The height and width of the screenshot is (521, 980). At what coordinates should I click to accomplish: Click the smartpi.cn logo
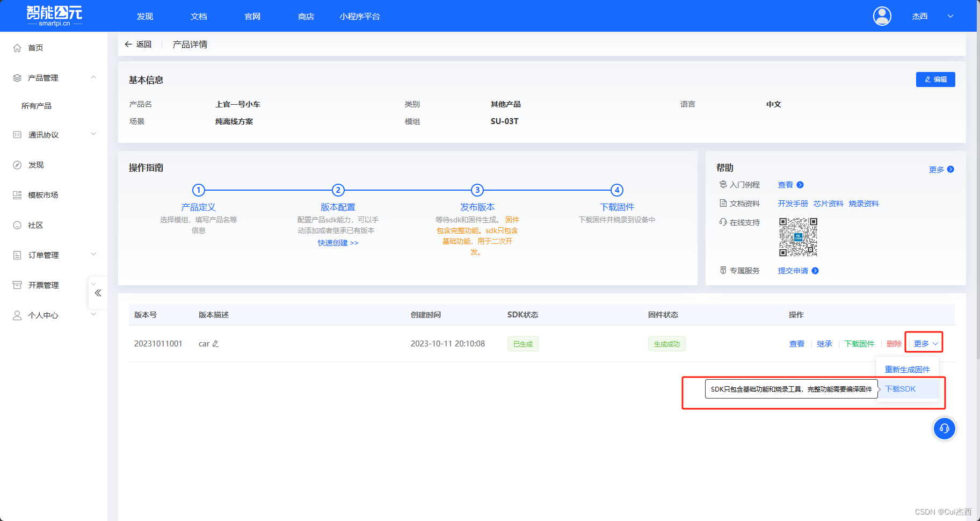click(x=55, y=16)
